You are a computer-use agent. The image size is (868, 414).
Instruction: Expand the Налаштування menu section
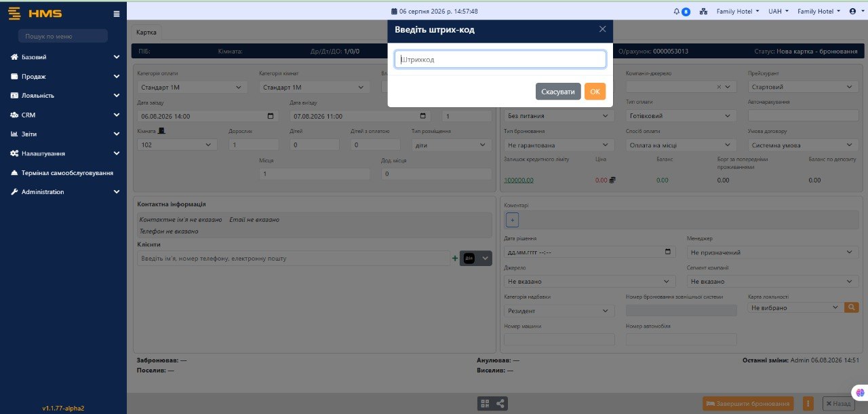point(64,153)
